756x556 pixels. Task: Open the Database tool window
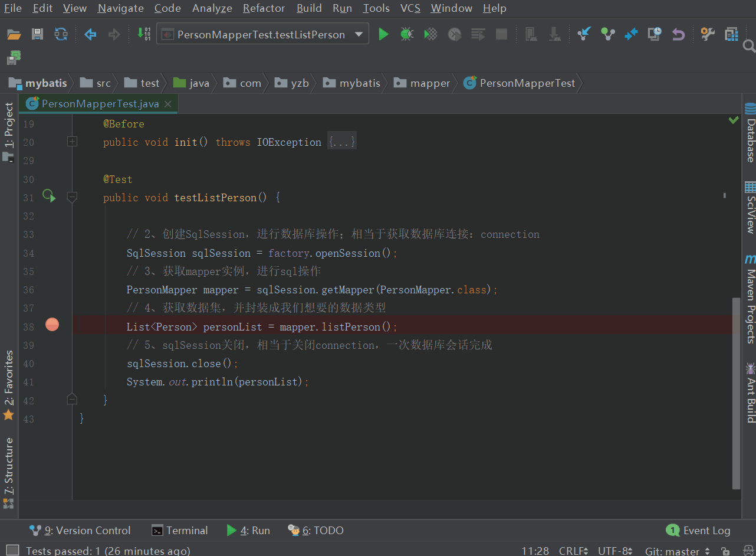[750, 133]
